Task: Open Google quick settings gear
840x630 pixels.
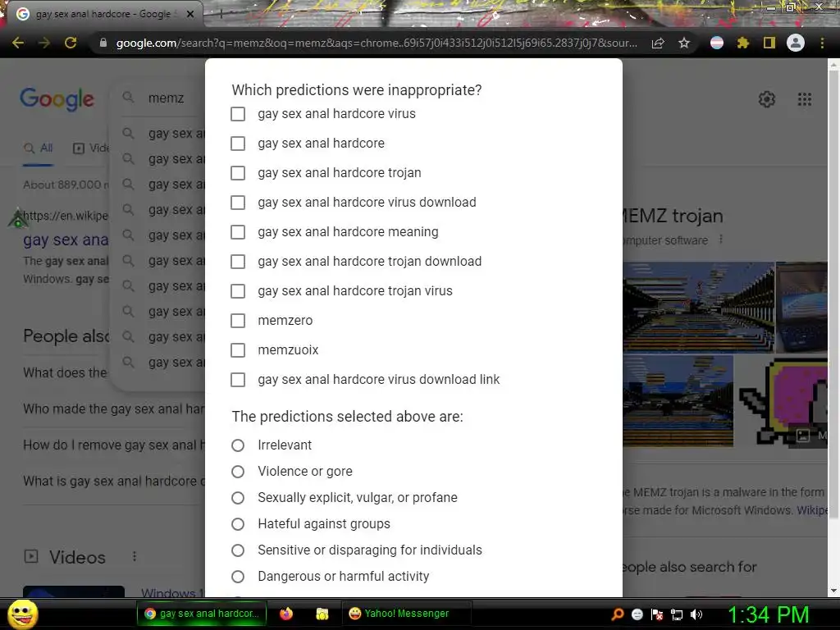Action: pyautogui.click(x=767, y=99)
